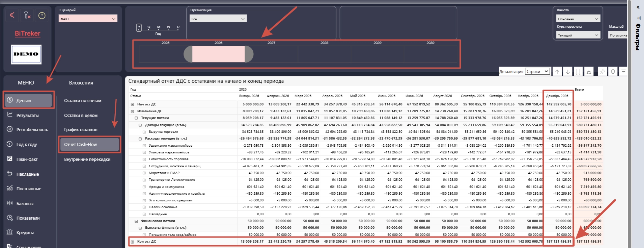Collapse the left menu with double-chevron icon
The width and height of the screenshot is (644, 248).
click(12, 15)
